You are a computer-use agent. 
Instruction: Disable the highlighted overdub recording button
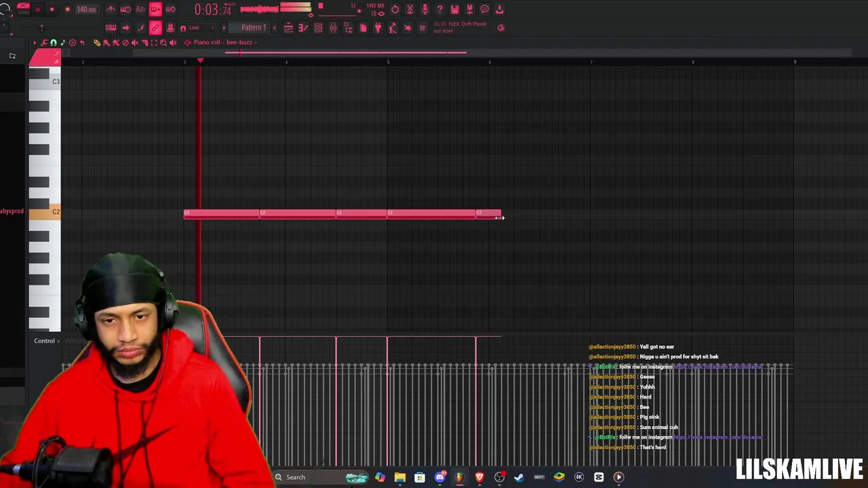pyautogui.click(x=155, y=9)
